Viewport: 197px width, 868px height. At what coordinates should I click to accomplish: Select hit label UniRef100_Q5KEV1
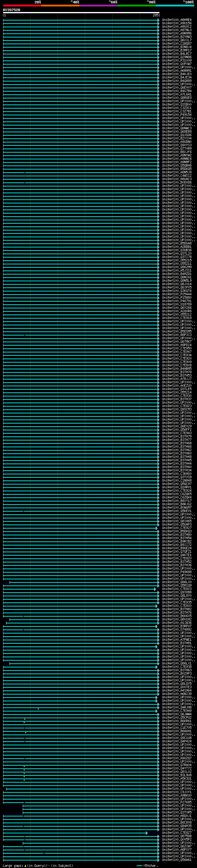[177, 511]
